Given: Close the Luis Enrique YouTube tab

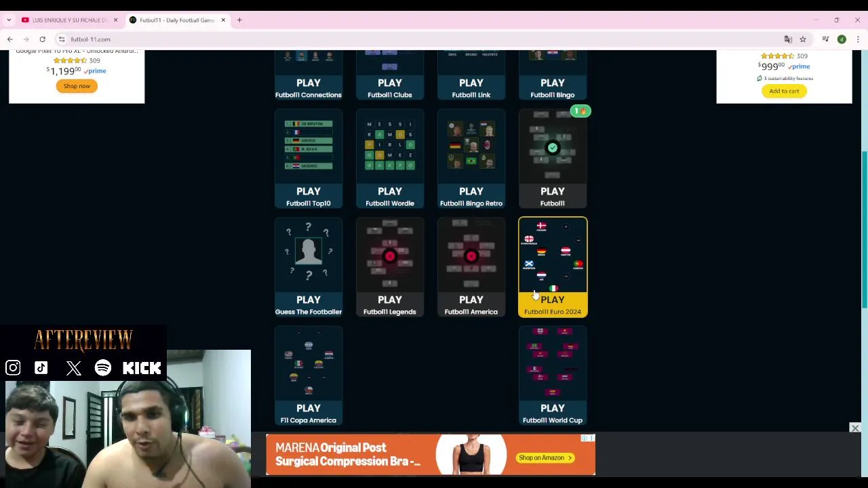Looking at the screenshot, I should click(115, 20).
